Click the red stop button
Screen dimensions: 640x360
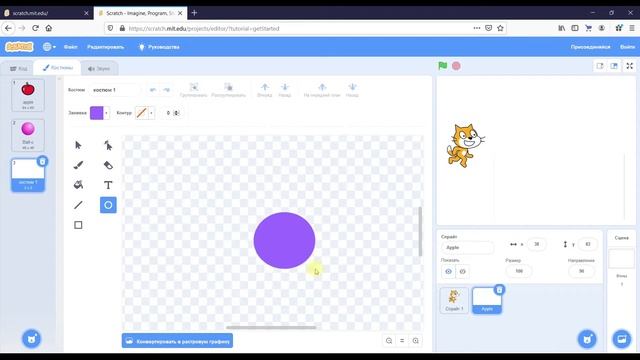(456, 66)
